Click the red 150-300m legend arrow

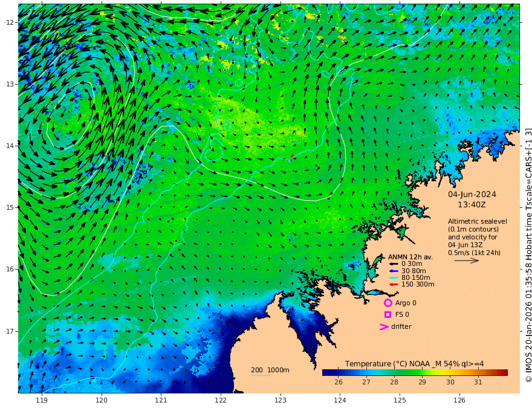coord(394,285)
